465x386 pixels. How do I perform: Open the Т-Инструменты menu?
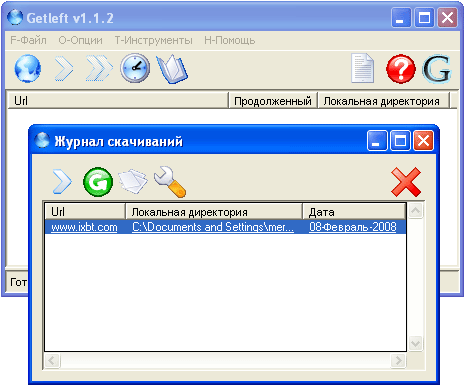click(154, 40)
